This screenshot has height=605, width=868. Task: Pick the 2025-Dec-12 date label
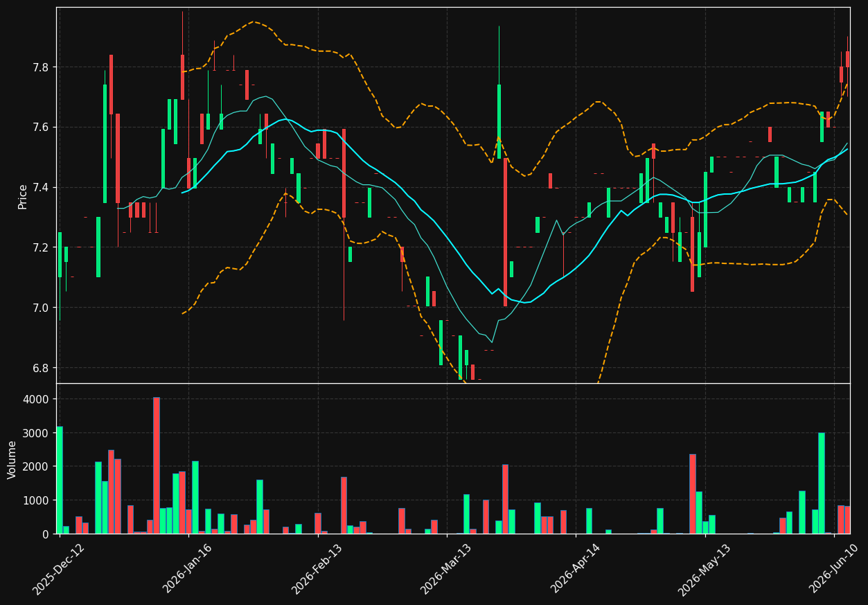click(58, 569)
